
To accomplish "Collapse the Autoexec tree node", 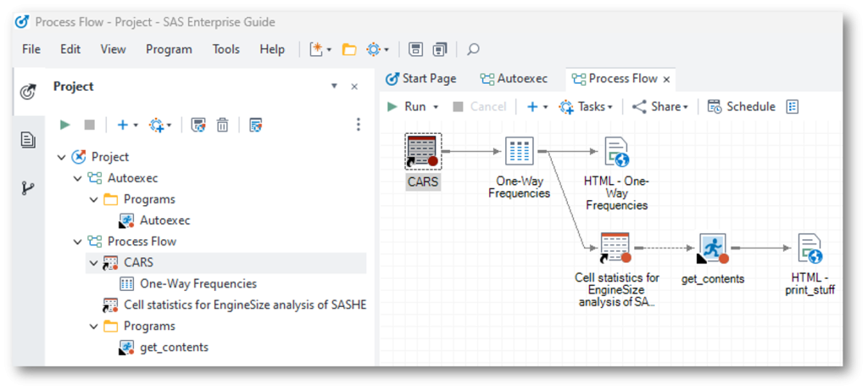I will coord(78,178).
